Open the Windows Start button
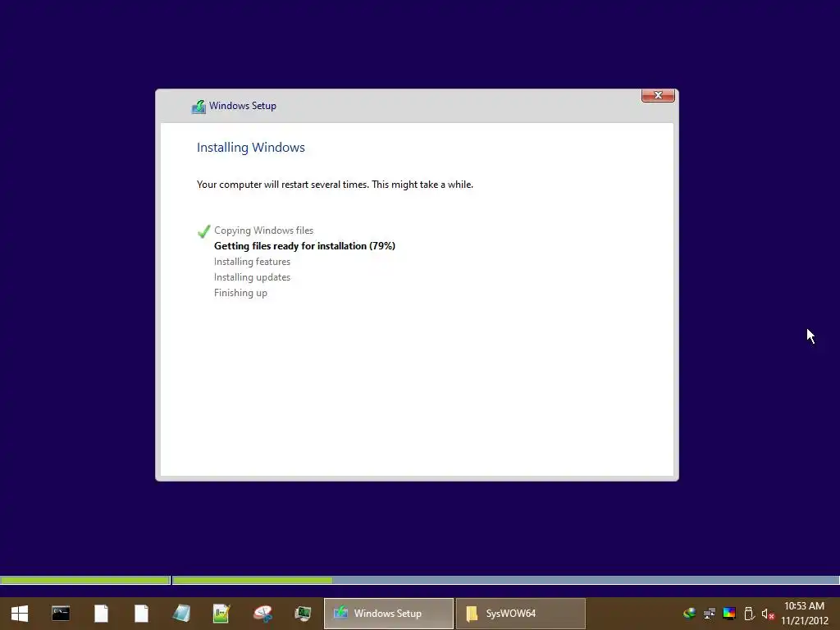 pyautogui.click(x=20, y=614)
